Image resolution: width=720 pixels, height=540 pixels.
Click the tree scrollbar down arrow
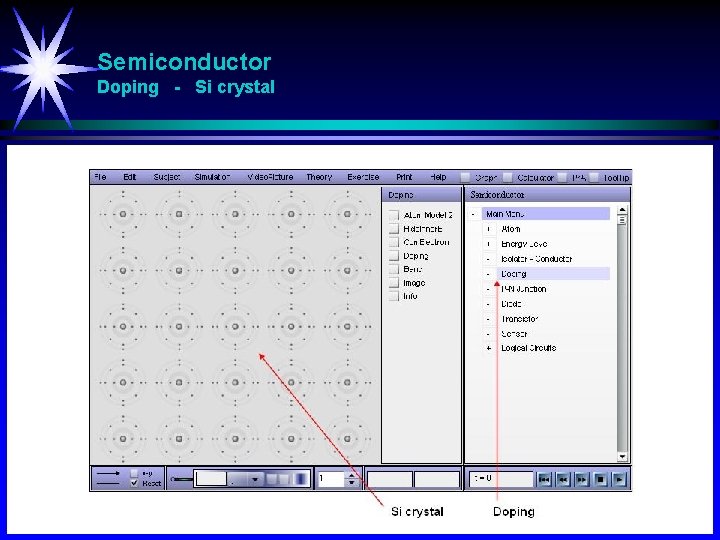(622, 457)
